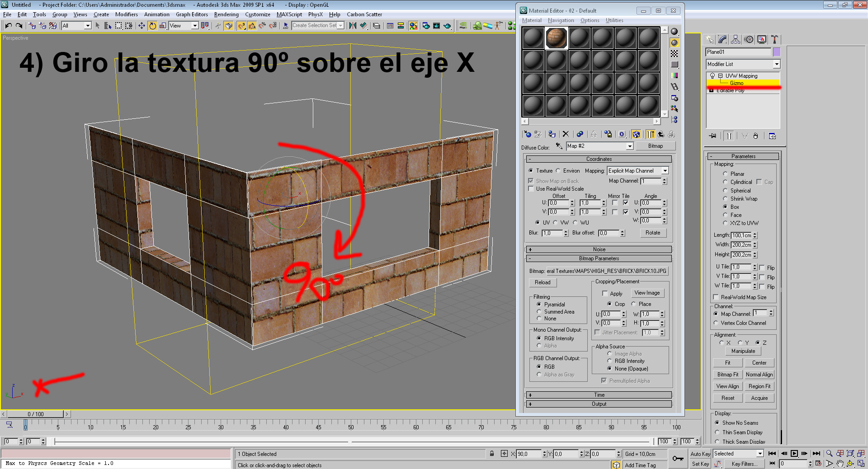Viewport: 868px width, 469px height.
Task: Click the Pan View hand icon
Action: (840, 464)
